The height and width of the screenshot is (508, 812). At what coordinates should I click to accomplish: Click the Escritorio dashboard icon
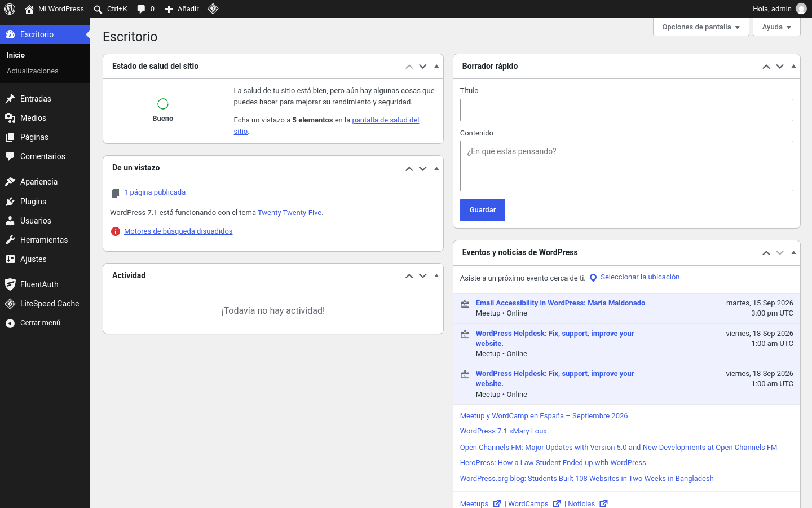pyautogui.click(x=10, y=34)
